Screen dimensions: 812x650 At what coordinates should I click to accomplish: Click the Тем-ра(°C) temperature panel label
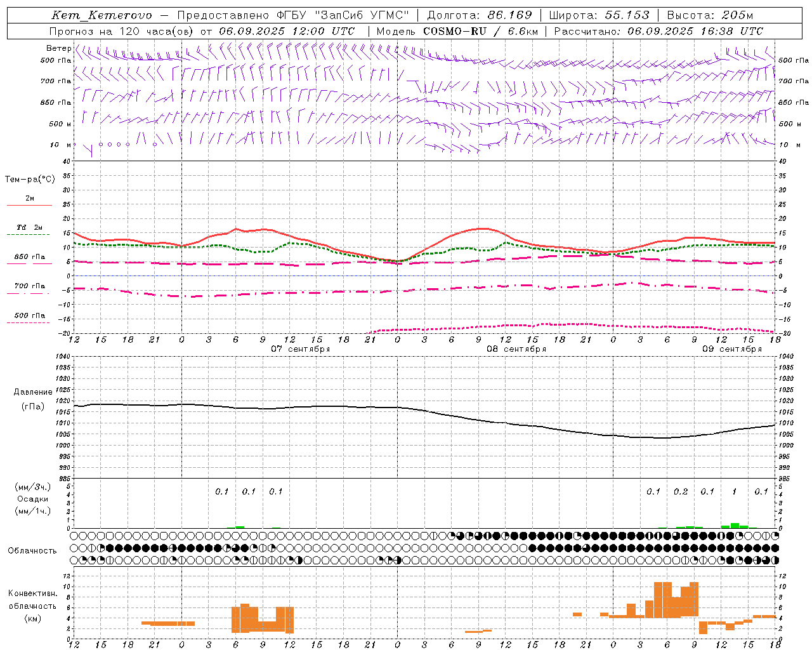[x=30, y=180]
